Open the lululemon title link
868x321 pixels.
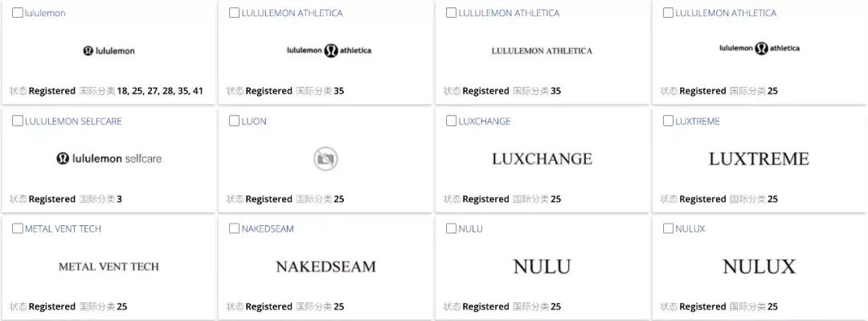(45, 14)
